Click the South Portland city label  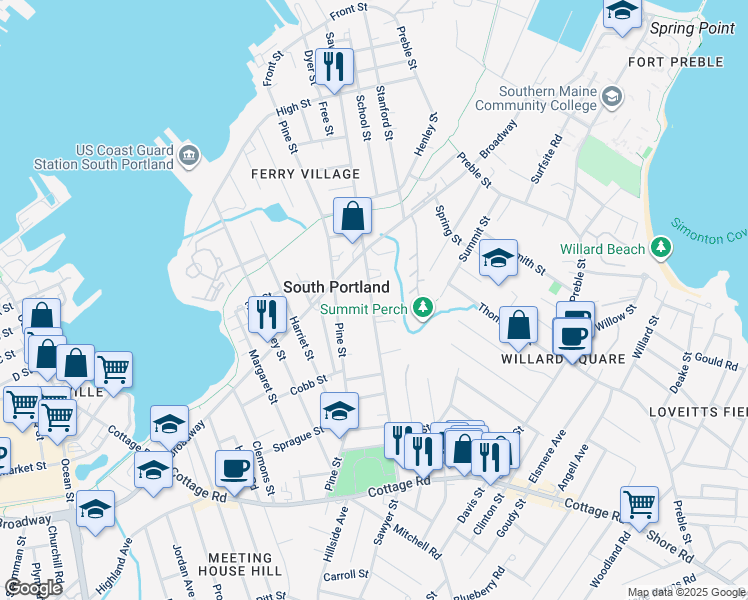(336, 287)
